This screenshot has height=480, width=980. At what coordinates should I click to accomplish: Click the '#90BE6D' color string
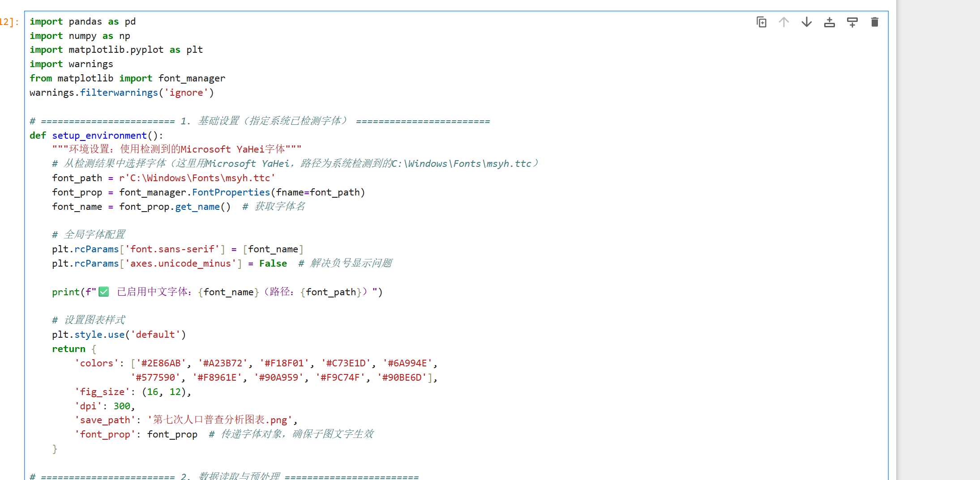402,378
